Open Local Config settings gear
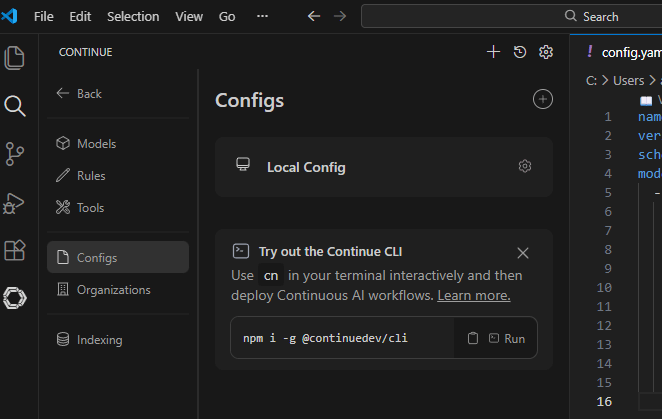Viewport: 662px width, 419px height. (x=525, y=167)
